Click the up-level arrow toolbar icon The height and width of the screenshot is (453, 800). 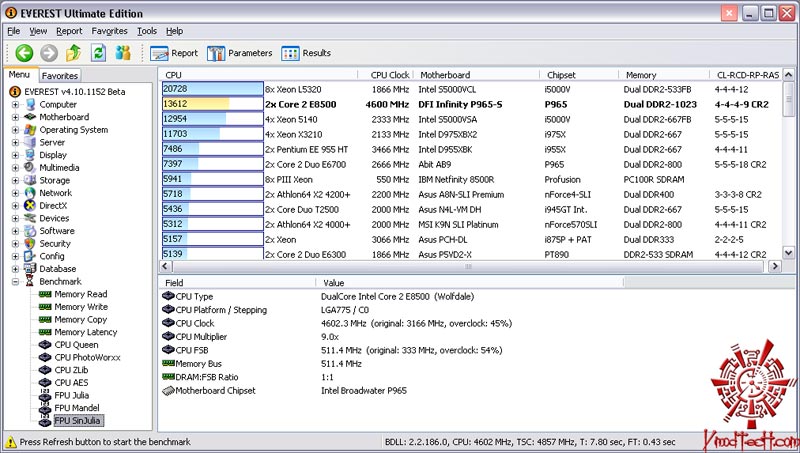tap(73, 53)
